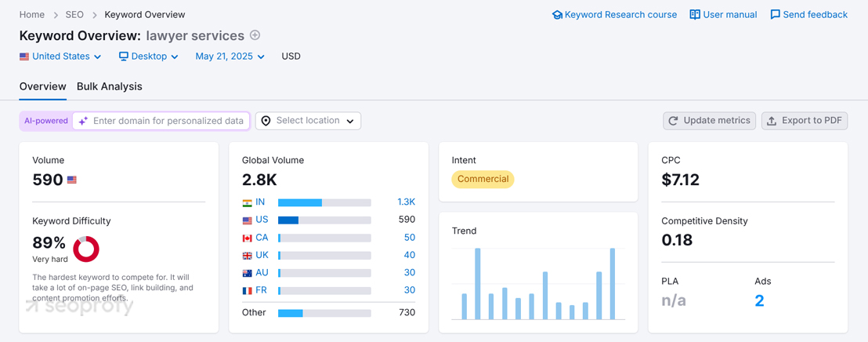The height and width of the screenshot is (342, 868).
Task: Click the Commercial intent badge
Action: click(483, 179)
